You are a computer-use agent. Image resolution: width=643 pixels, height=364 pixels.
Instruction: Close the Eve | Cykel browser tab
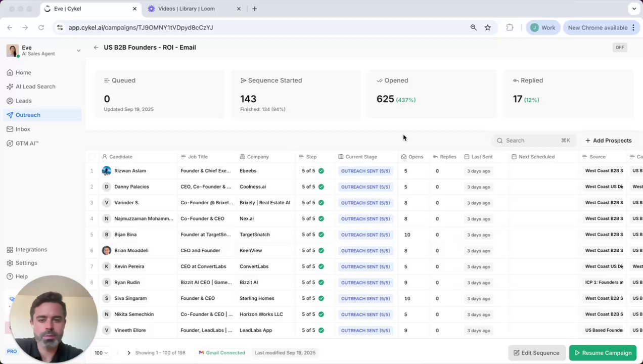coord(134,9)
